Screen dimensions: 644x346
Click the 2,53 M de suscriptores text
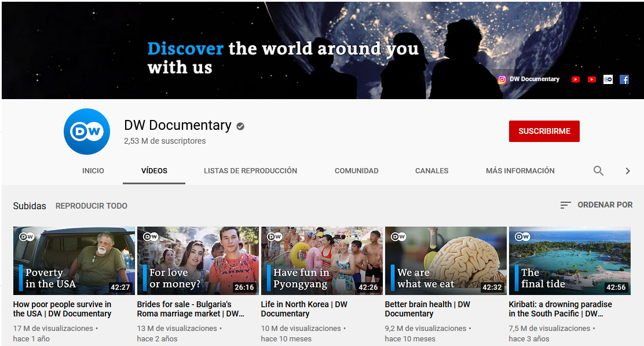point(164,141)
